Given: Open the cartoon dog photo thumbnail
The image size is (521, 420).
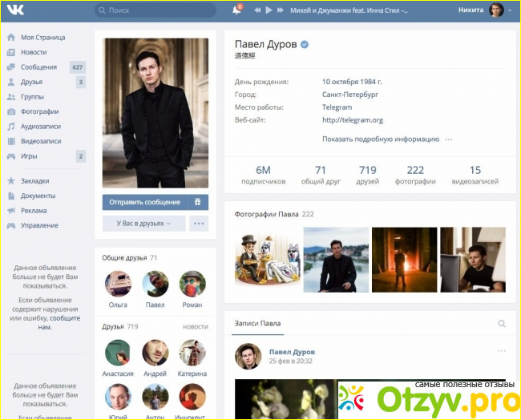Looking at the screenshot, I should (x=267, y=260).
